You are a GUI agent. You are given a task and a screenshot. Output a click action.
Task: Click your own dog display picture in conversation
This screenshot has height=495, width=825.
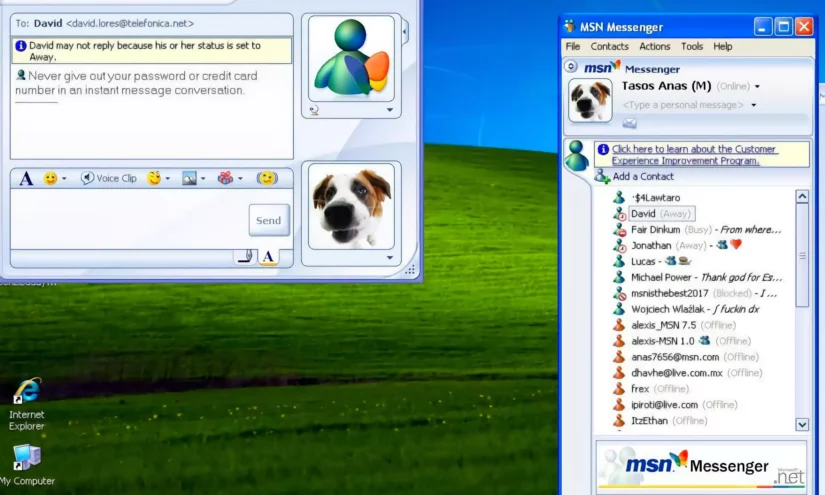351,206
